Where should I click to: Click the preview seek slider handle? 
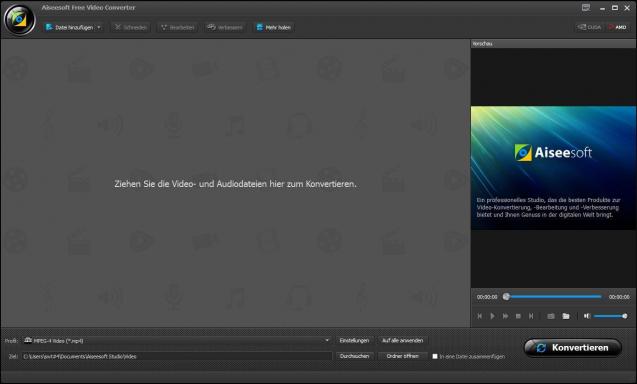pos(506,297)
